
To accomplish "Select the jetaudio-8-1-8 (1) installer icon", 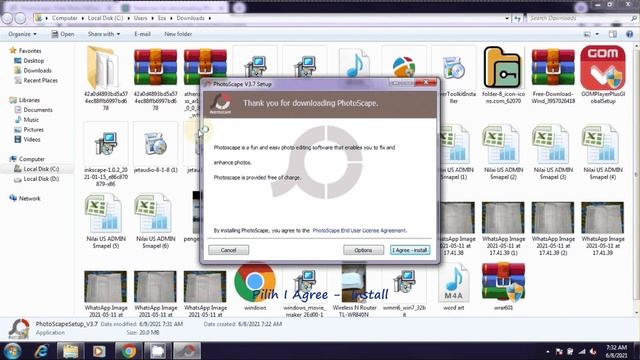I will [x=155, y=144].
